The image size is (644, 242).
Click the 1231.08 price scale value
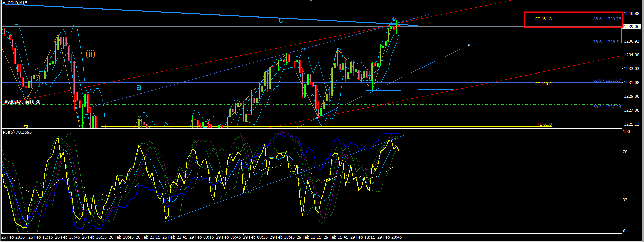(632, 83)
